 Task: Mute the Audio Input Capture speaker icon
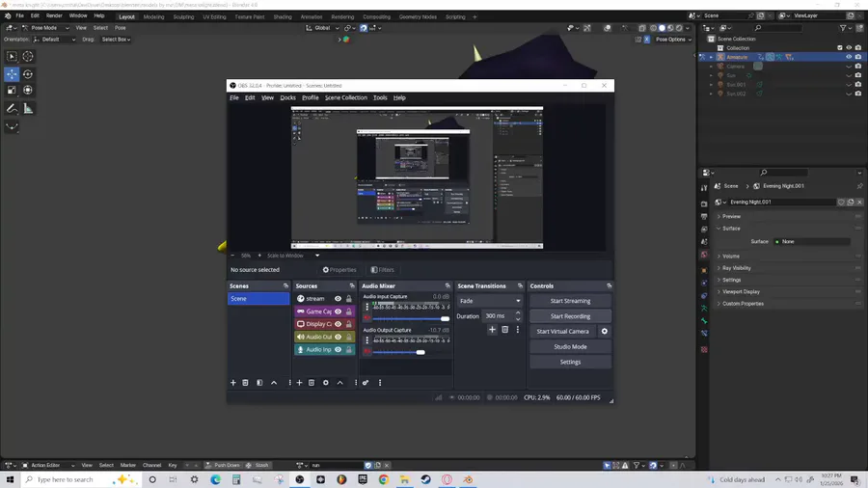coord(366,318)
